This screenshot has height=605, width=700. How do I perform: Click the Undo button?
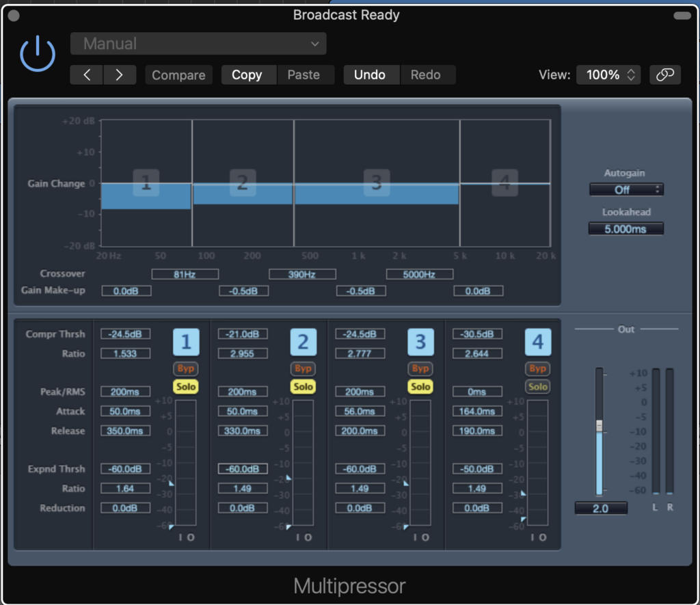pyautogui.click(x=370, y=75)
